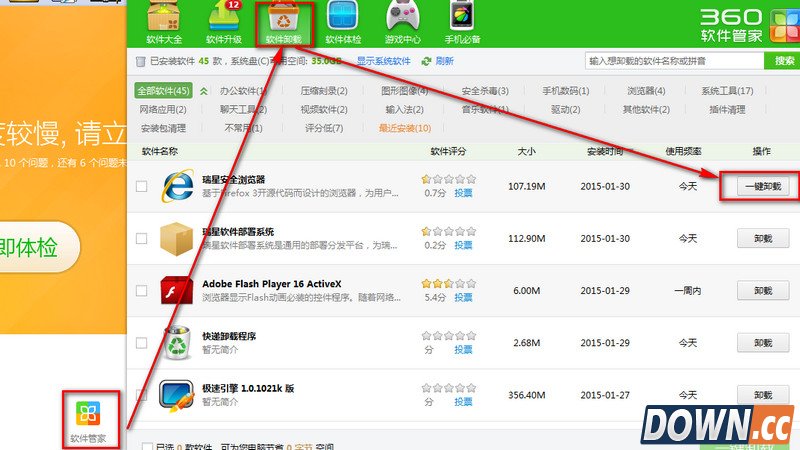Open 软件升级 with the 12 badge
Screen dimensions: 800x450
[223, 23]
